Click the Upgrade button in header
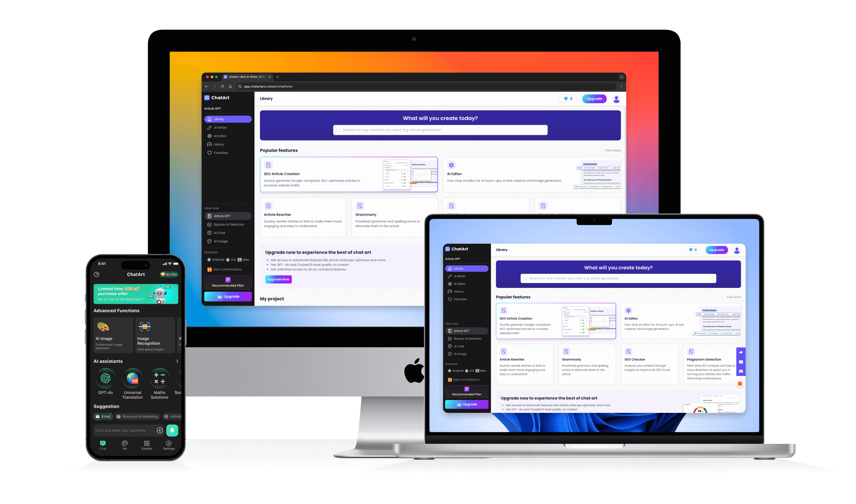 (594, 98)
